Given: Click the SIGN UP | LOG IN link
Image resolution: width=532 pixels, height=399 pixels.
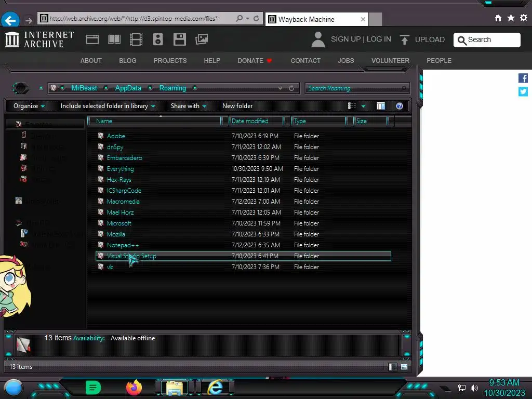Looking at the screenshot, I should click(361, 39).
